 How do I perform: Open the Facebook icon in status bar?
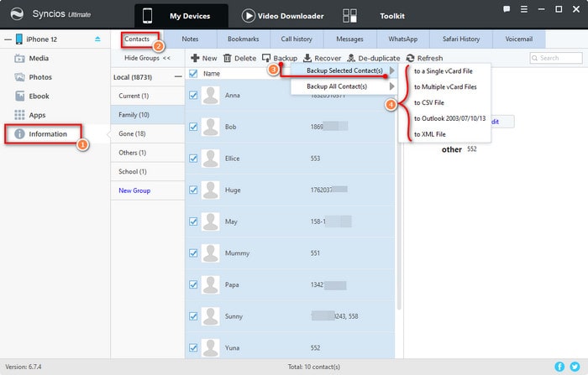coord(559,367)
